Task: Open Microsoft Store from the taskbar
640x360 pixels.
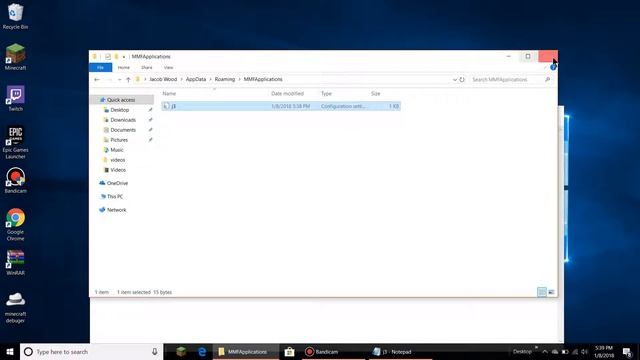Action: [289, 351]
